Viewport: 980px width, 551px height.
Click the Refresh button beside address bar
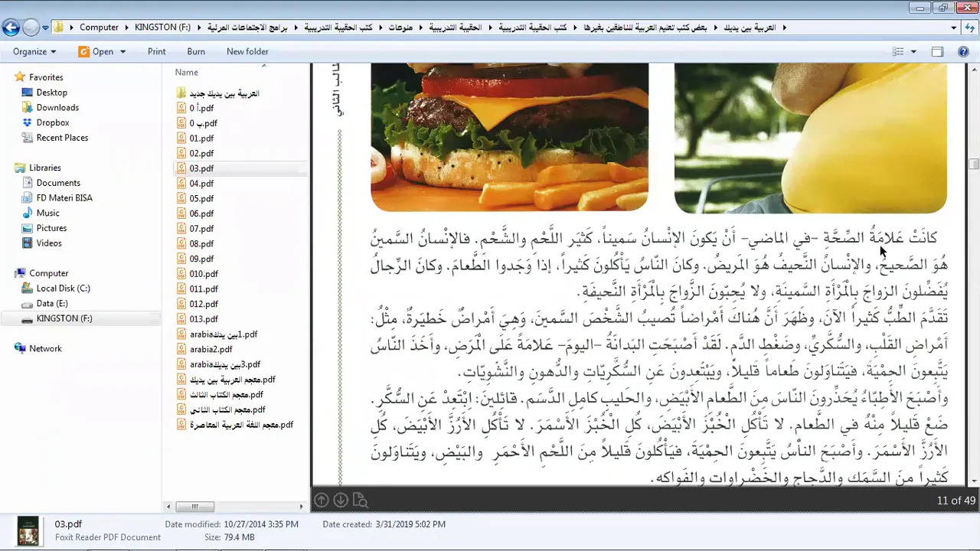click(x=969, y=28)
